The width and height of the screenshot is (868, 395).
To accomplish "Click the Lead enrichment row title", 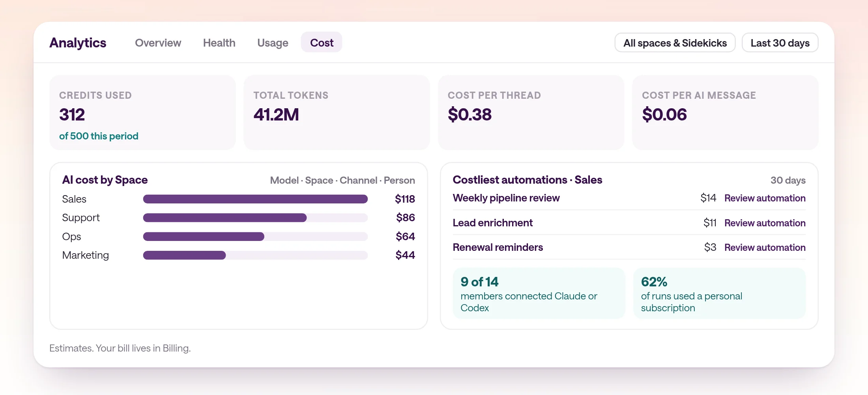I will (x=492, y=223).
